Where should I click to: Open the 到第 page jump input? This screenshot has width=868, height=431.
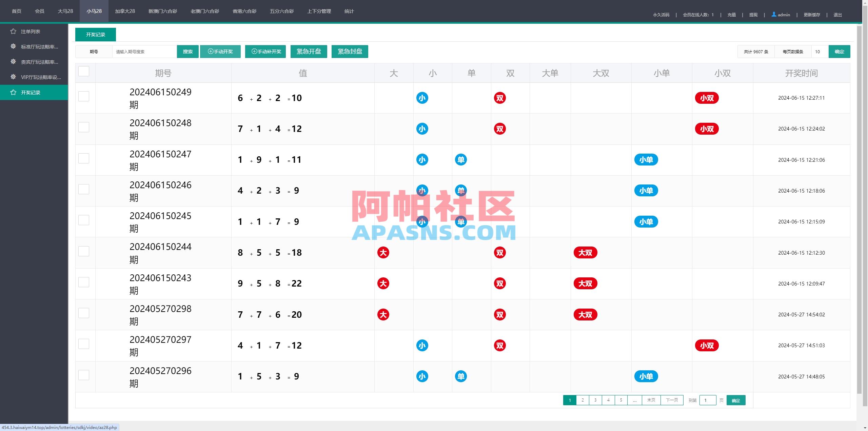(x=708, y=400)
